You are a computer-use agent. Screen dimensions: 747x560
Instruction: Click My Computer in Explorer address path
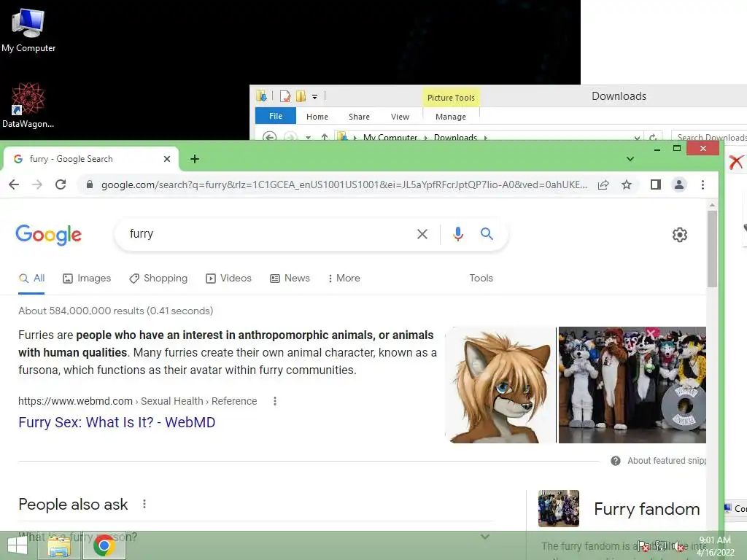click(390, 138)
